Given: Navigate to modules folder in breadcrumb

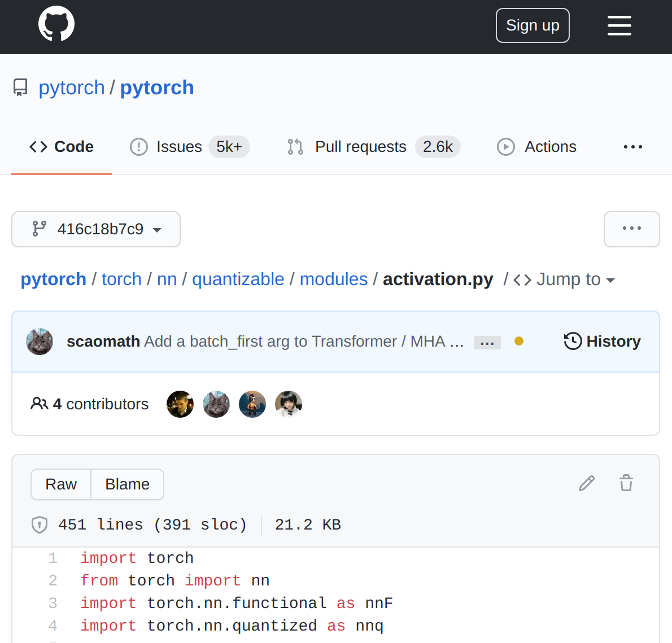Looking at the screenshot, I should tap(333, 279).
